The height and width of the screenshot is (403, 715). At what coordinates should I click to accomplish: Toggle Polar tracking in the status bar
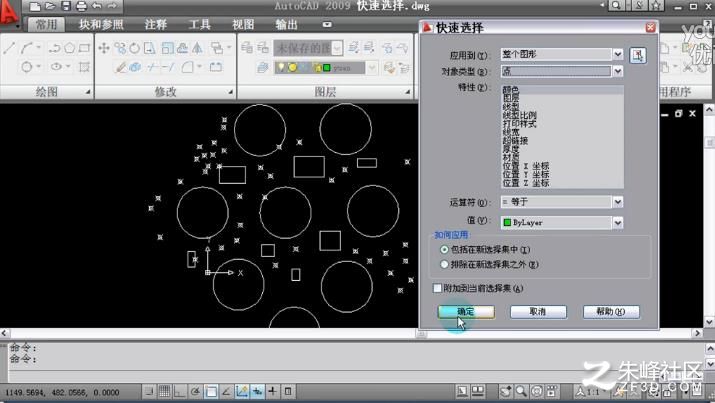pyautogui.click(x=196, y=391)
